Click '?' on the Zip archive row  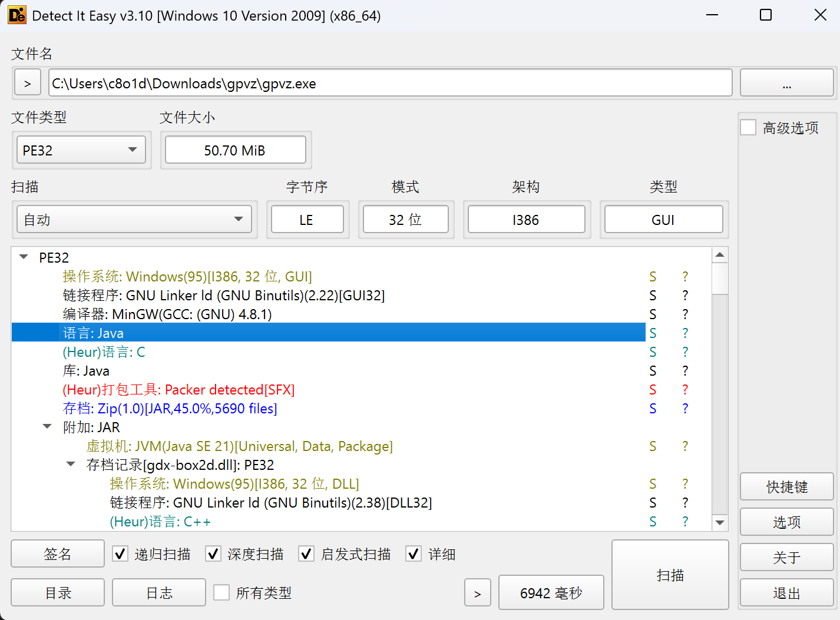click(685, 409)
